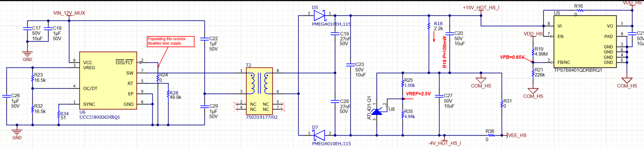Click the UCC25800DGNRQ1 part number text
Image resolution: width=644 pixels, height=148 pixels.
[x=99, y=117]
